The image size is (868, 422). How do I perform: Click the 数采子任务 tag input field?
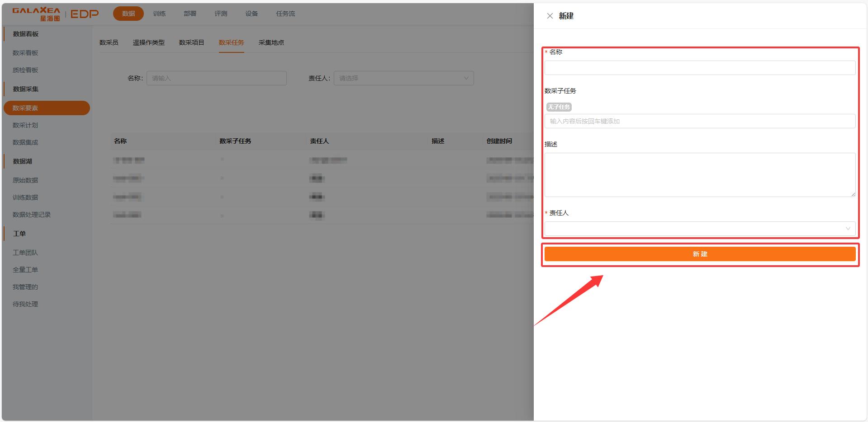click(x=699, y=121)
